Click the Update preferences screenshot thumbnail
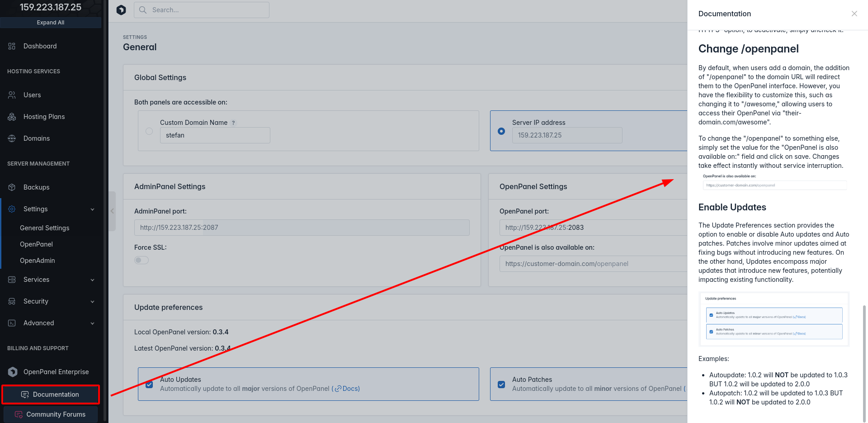The height and width of the screenshot is (423, 868). point(774,319)
